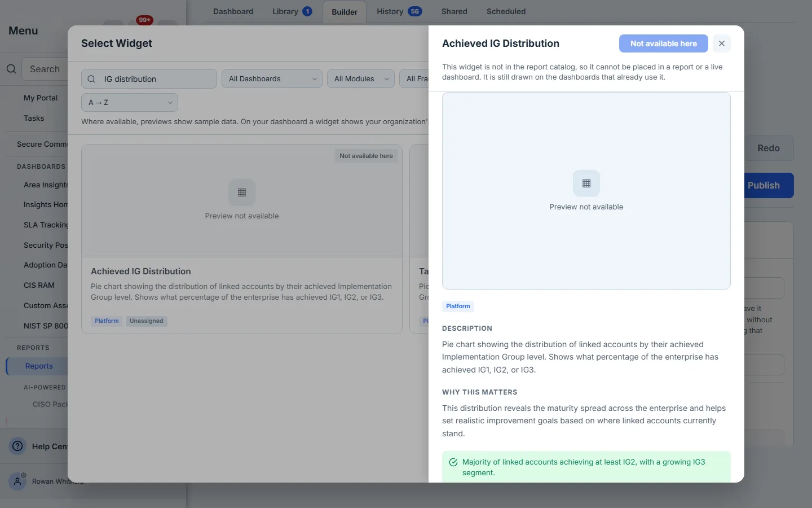Click the Not available here button in panel header

(664, 43)
